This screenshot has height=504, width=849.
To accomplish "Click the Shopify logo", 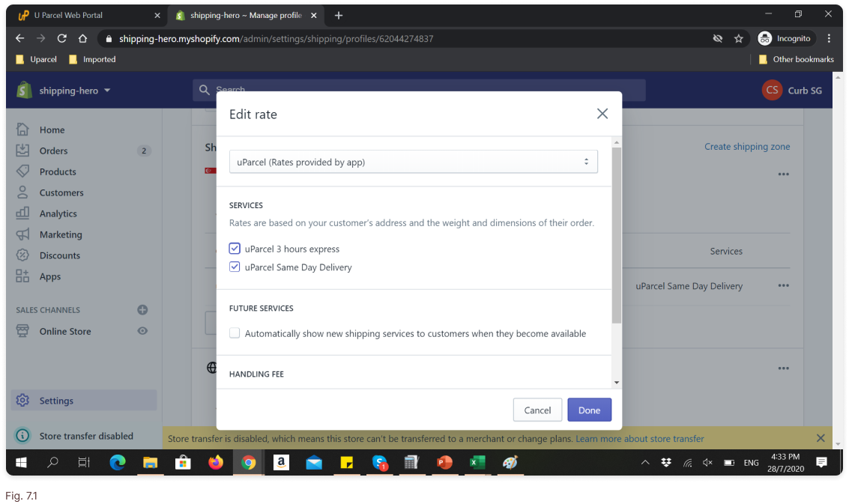I will tap(24, 90).
